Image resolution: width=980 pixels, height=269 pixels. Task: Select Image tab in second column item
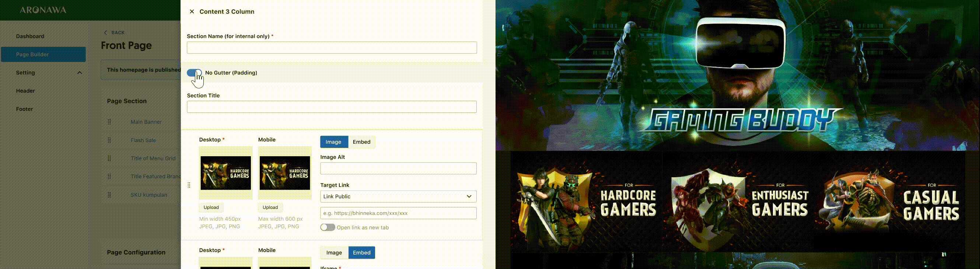point(334,253)
